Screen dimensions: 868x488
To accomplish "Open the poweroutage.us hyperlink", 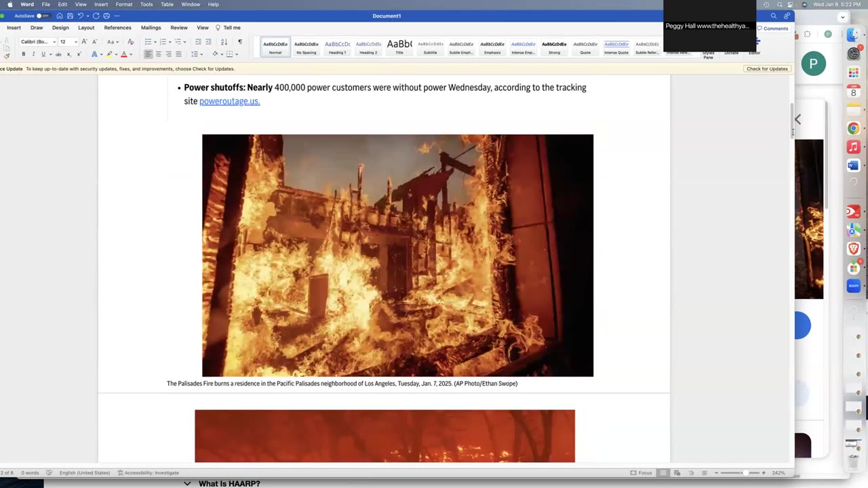I will [229, 101].
